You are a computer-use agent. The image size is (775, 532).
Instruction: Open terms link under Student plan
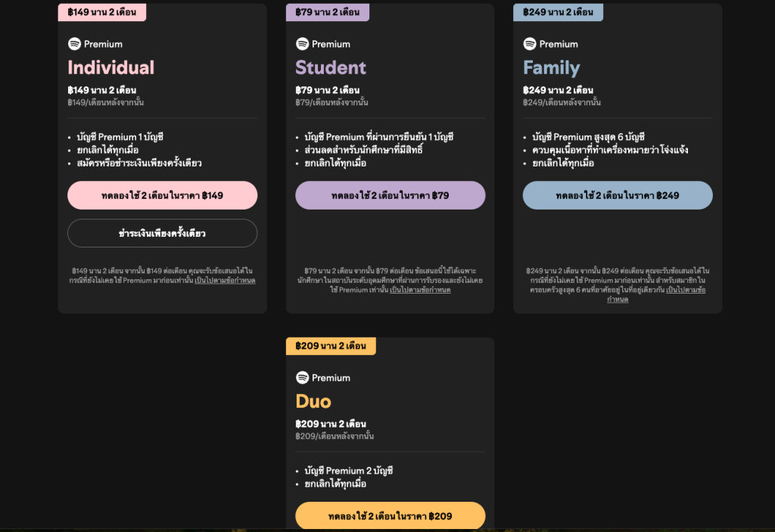420,290
